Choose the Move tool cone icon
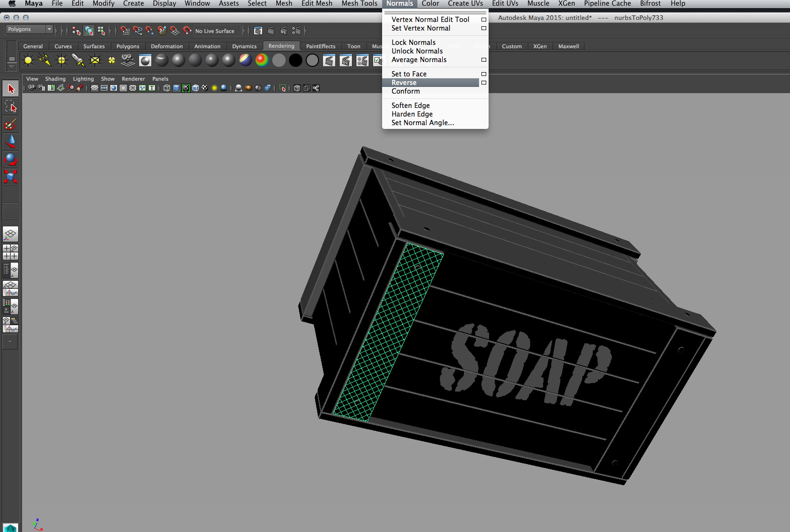The image size is (790, 532). 11,141
